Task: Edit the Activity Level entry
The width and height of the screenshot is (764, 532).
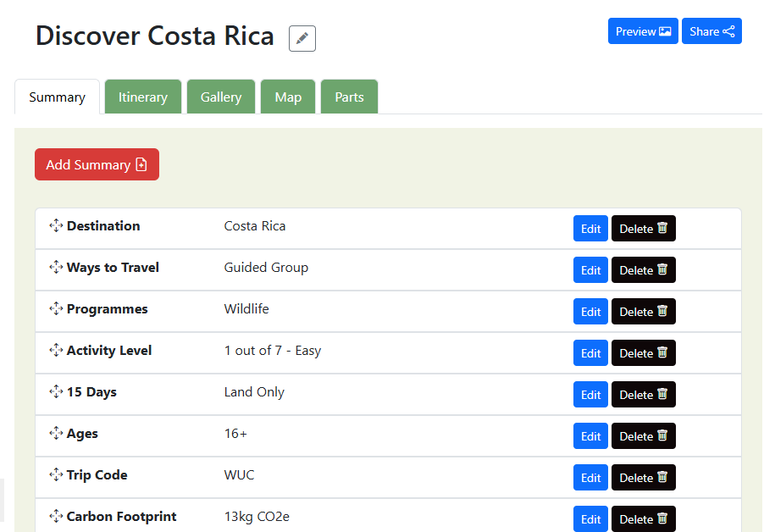Action: point(590,353)
